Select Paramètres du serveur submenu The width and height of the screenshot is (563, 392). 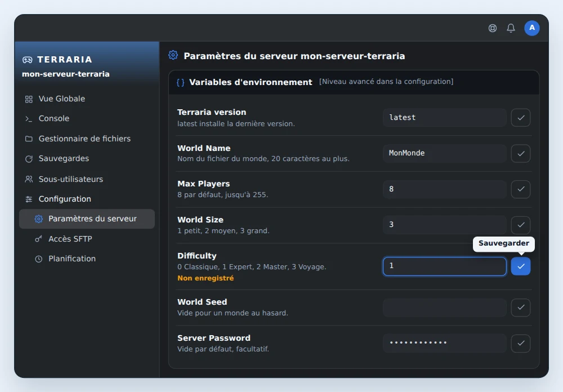click(87, 219)
